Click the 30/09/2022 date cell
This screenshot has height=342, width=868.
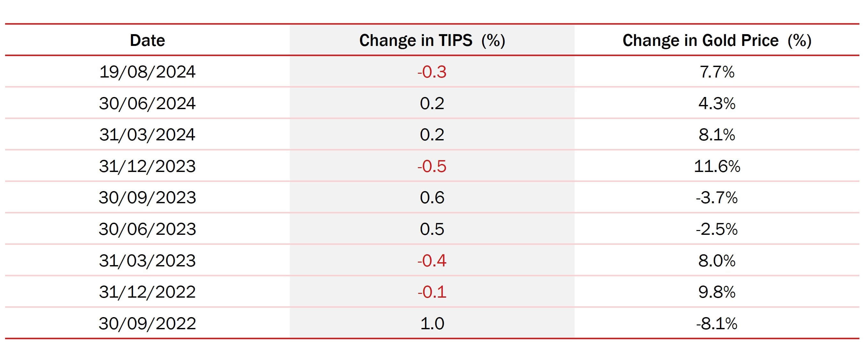147,323
